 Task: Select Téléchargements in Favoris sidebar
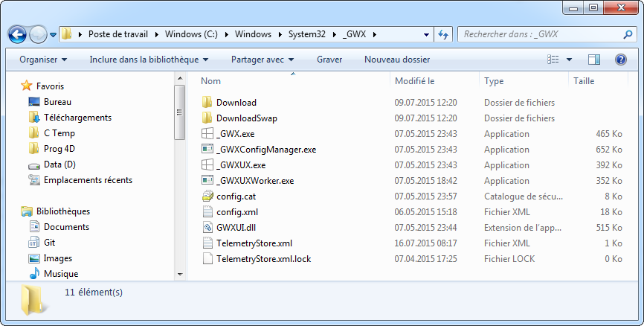point(77,118)
